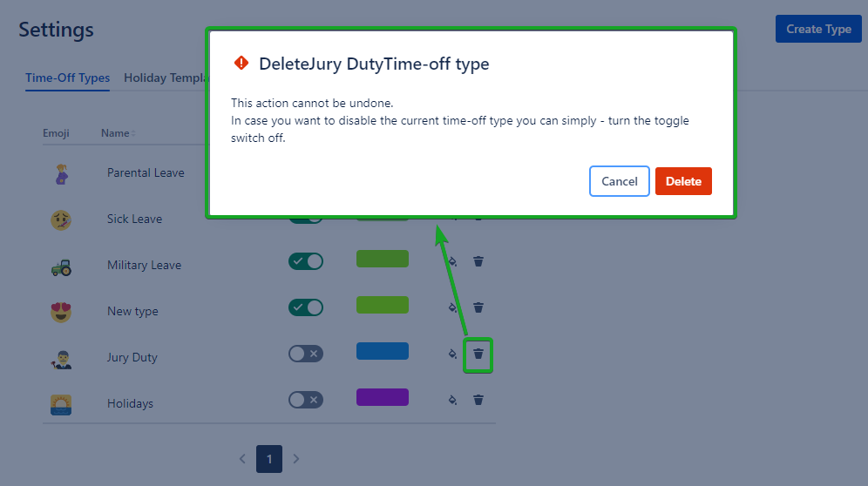868x486 pixels.
Task: Sort by the Name column arrows
Action: click(133, 133)
